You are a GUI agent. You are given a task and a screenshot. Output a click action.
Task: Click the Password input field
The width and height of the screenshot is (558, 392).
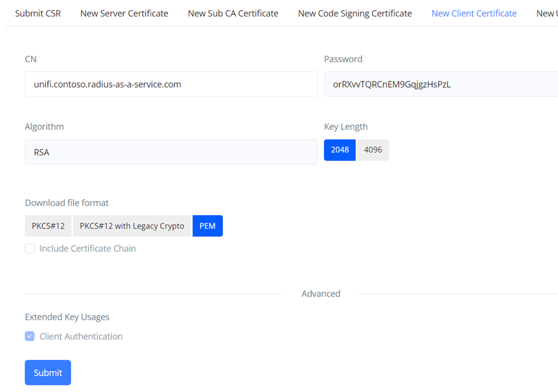(x=440, y=84)
